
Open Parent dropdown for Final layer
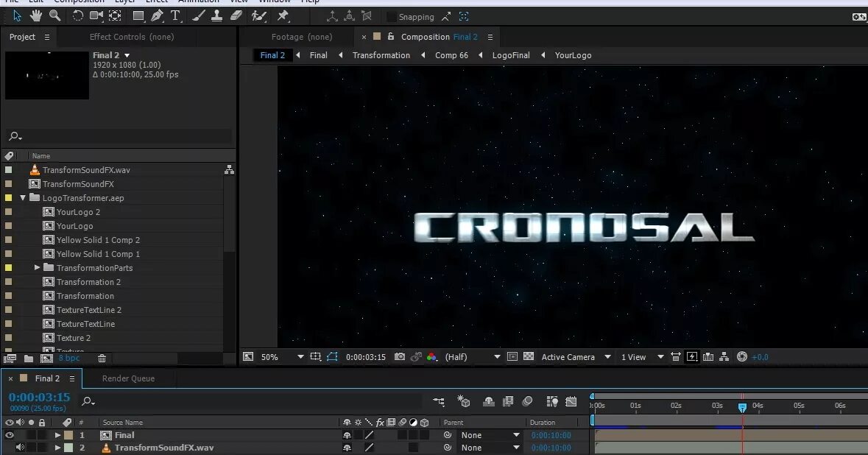pos(490,435)
